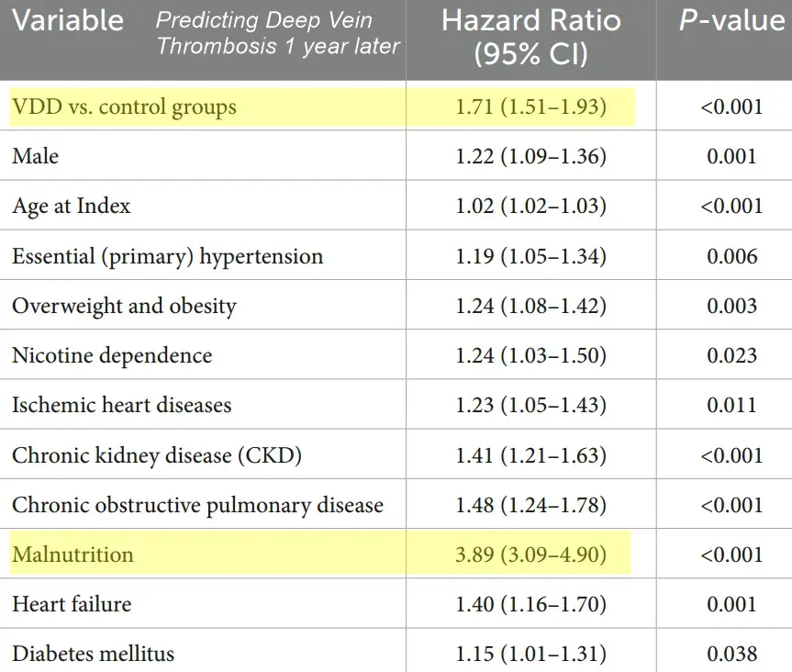This screenshot has width=792, height=672.
Task: Select the Heart failure row label
Action: tap(72, 604)
